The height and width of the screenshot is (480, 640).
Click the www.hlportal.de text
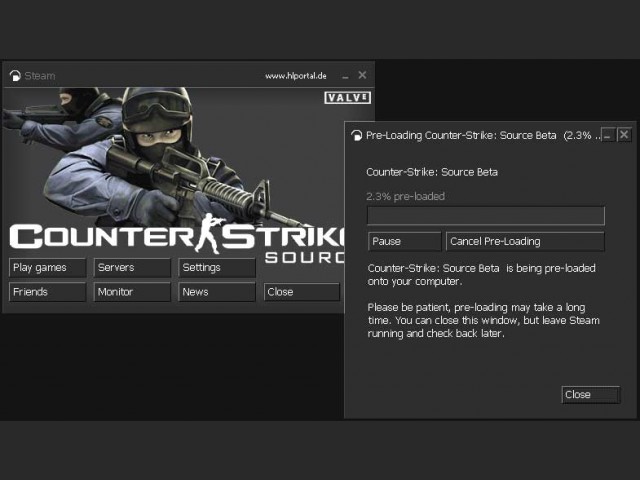point(296,76)
